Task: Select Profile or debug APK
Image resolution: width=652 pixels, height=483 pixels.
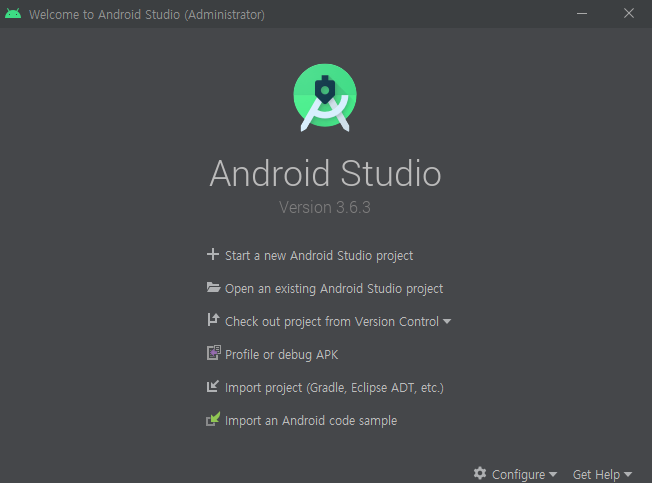Action: [x=282, y=355]
